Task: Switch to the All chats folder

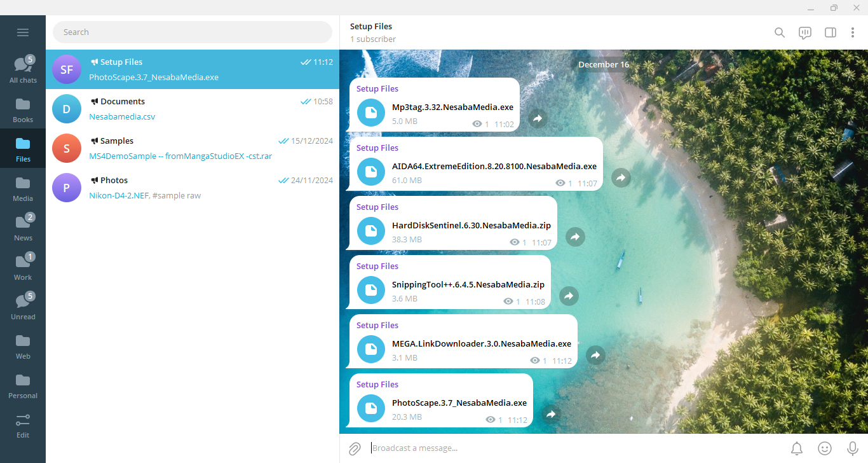Action: (23, 69)
